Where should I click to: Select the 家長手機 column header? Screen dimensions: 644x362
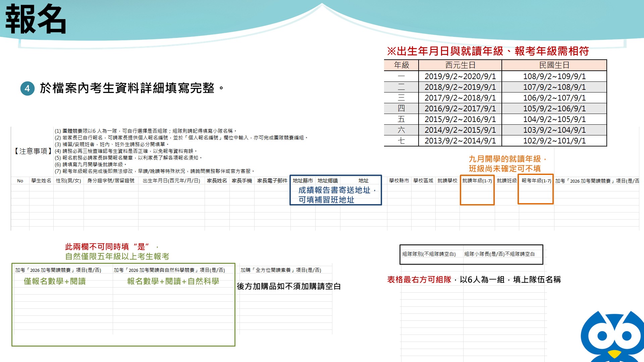[242, 181]
